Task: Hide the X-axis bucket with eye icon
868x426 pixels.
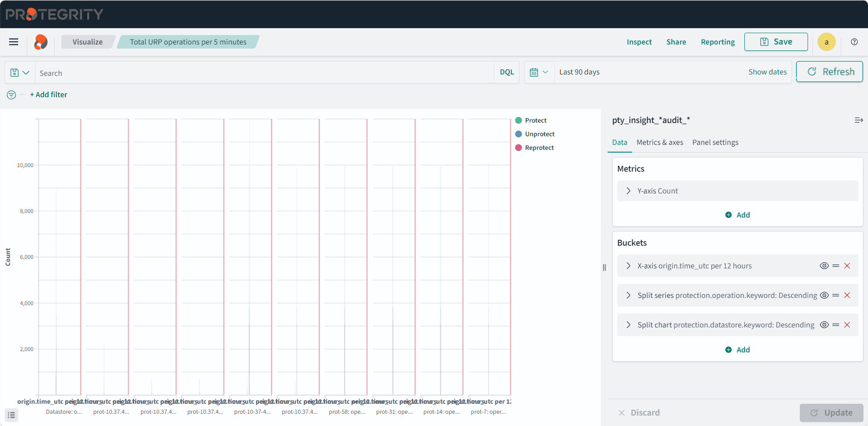Action: (x=824, y=266)
